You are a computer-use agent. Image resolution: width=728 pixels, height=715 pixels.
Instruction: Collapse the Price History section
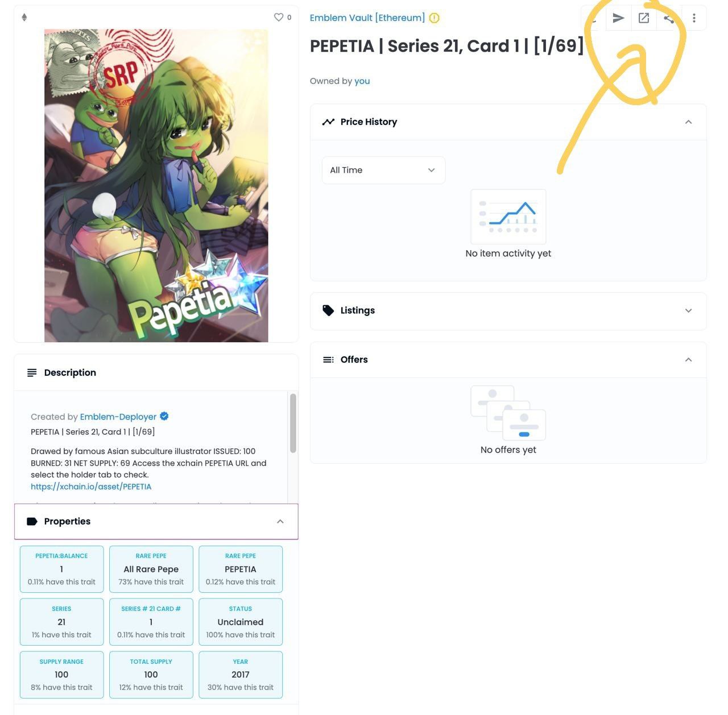point(688,122)
